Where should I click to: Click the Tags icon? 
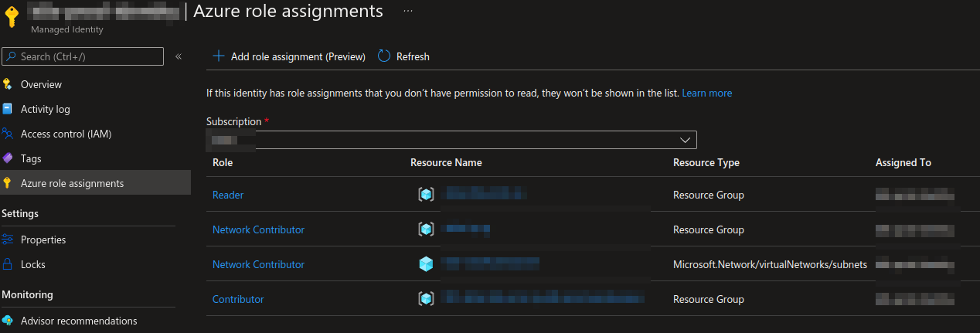(8, 158)
